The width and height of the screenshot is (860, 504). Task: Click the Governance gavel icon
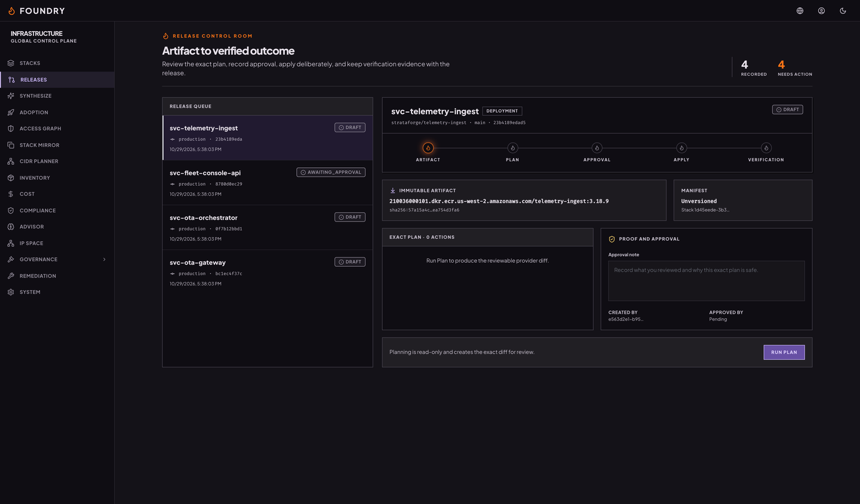(x=11, y=260)
